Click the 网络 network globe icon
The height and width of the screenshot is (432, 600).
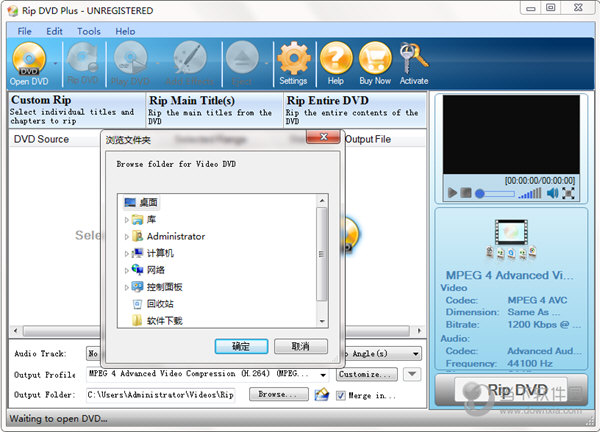[x=137, y=270]
